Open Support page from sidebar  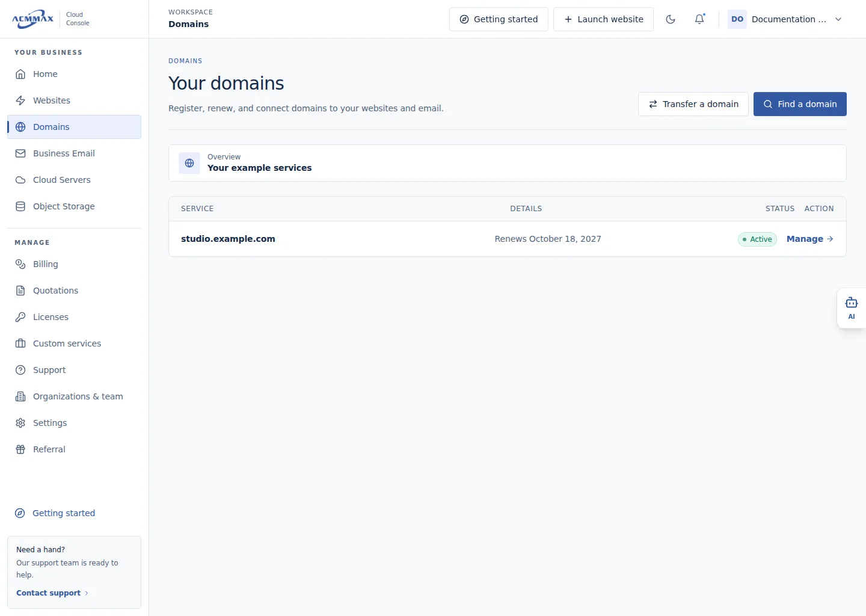point(74,370)
